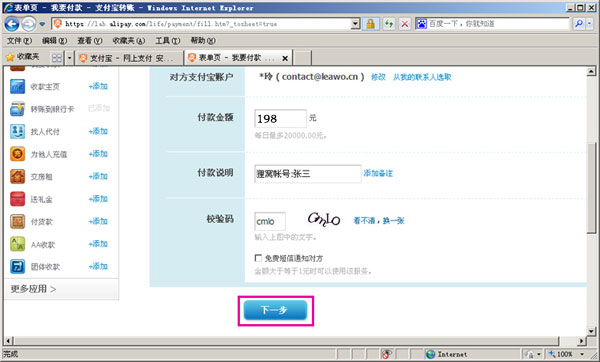Click the 团体收款 sidebar icon

[17, 267]
